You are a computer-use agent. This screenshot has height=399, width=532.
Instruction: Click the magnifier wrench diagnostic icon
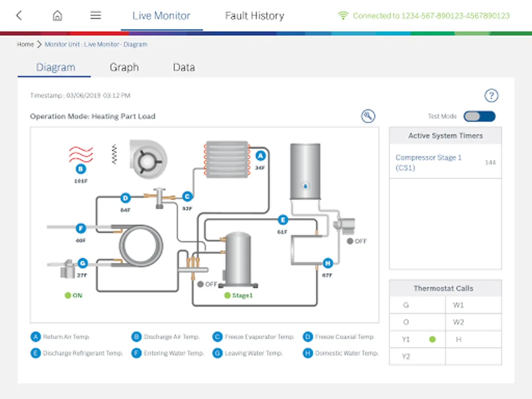coord(368,116)
